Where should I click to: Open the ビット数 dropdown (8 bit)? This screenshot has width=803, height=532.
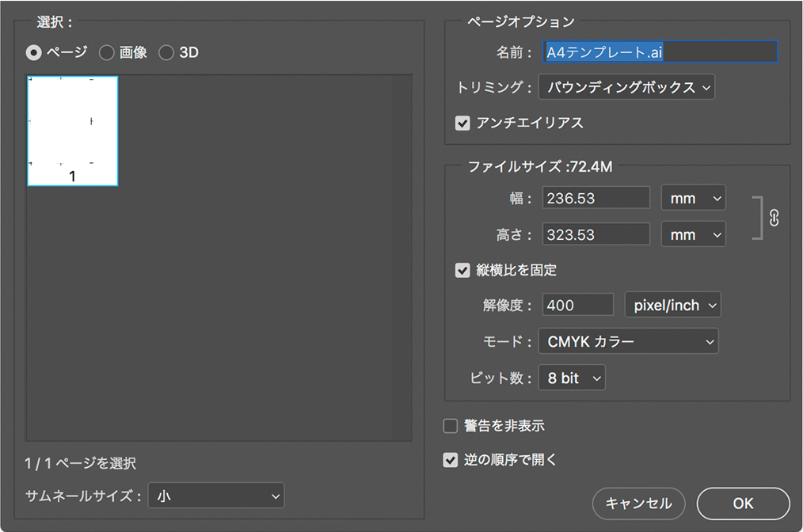pos(572,378)
